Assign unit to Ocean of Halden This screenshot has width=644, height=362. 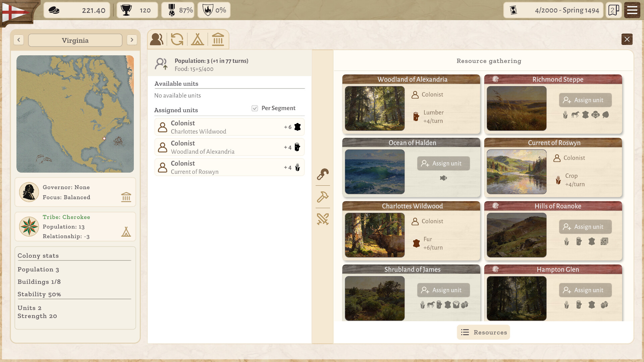(x=443, y=164)
